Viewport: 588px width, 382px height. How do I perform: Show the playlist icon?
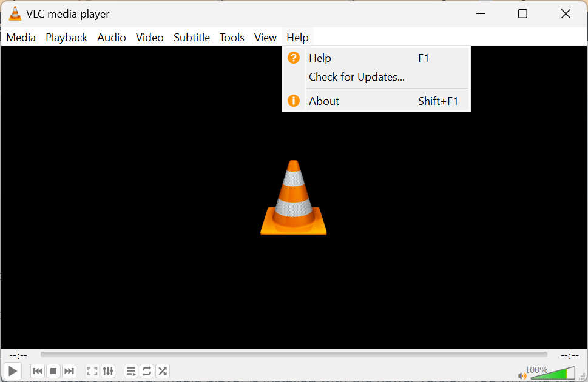(130, 370)
